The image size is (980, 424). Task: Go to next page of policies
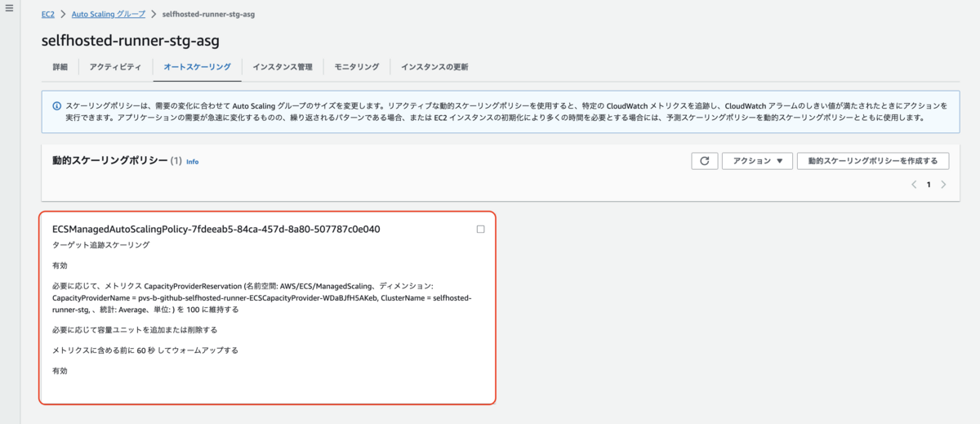point(943,185)
